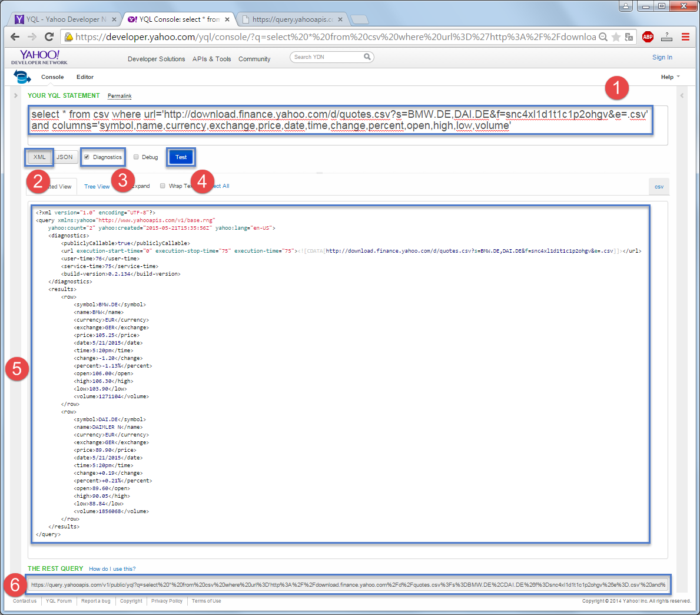Click Yahoo Developer Network logo
This screenshot has width=700, height=615.
[39, 57]
